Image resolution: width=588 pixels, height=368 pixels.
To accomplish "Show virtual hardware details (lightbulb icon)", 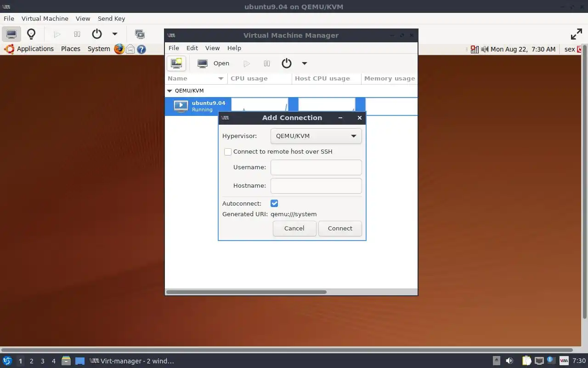I will (31, 34).
